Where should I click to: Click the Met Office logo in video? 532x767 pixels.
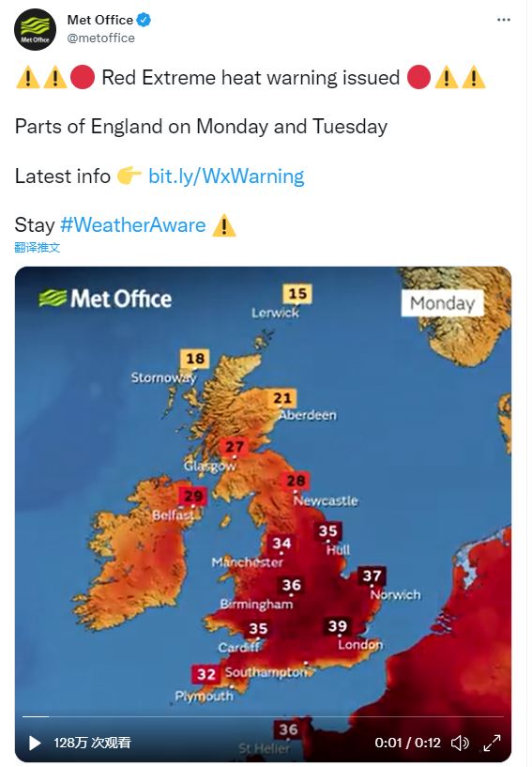106,299
